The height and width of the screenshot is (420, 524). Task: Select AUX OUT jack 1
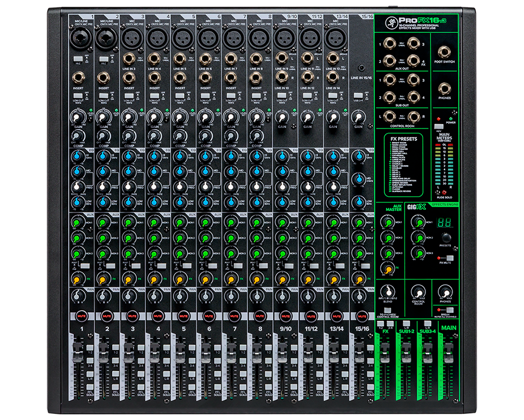pos(389,43)
